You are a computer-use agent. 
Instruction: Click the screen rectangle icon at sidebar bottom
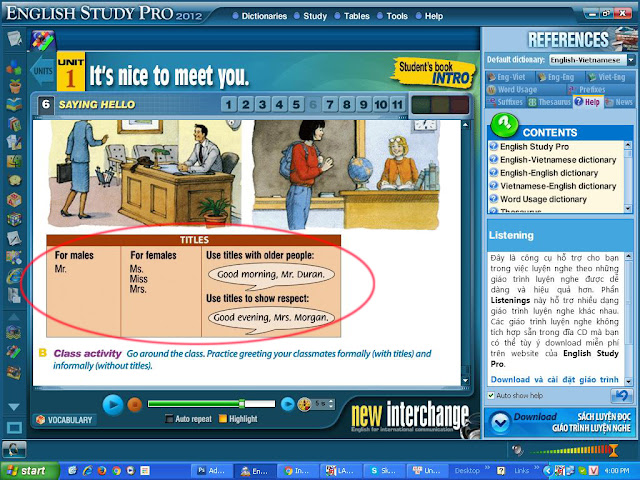tap(14, 428)
